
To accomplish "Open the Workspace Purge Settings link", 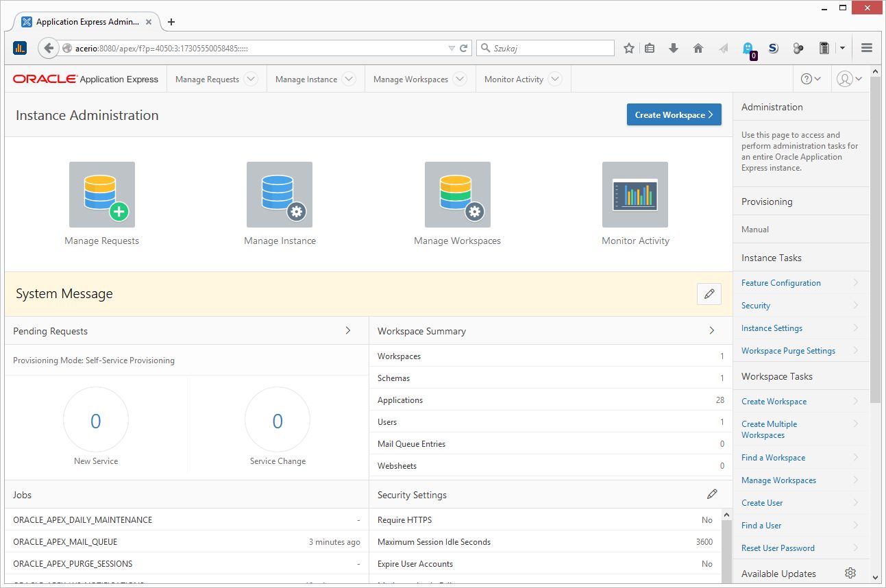I will click(788, 350).
